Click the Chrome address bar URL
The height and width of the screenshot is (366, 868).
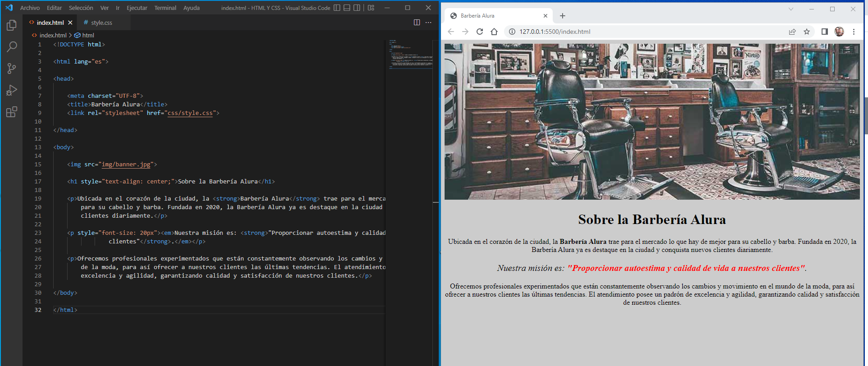[x=555, y=32]
